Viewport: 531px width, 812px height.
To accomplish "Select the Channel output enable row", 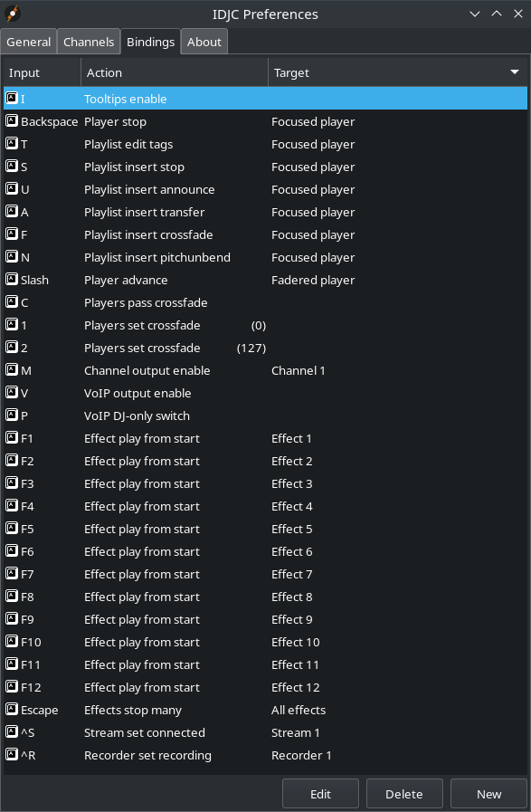I will click(266, 371).
